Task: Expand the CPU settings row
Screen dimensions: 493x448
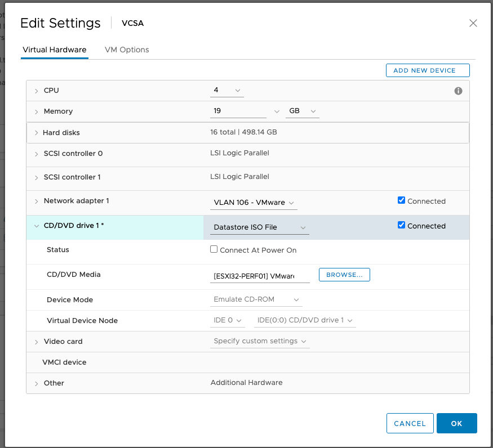Action: tap(37, 91)
